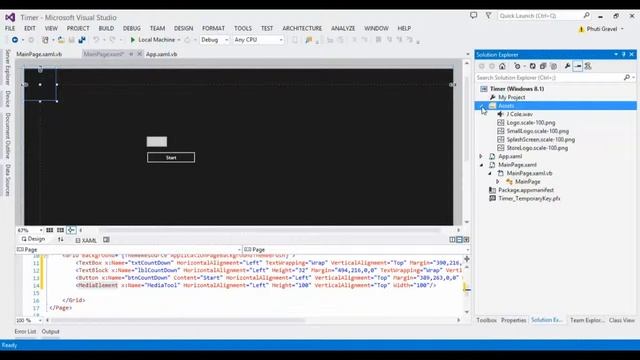This screenshot has height=360, width=640.
Task: Click Solution Explorer Pending Changes Filter icon
Action: point(517,66)
